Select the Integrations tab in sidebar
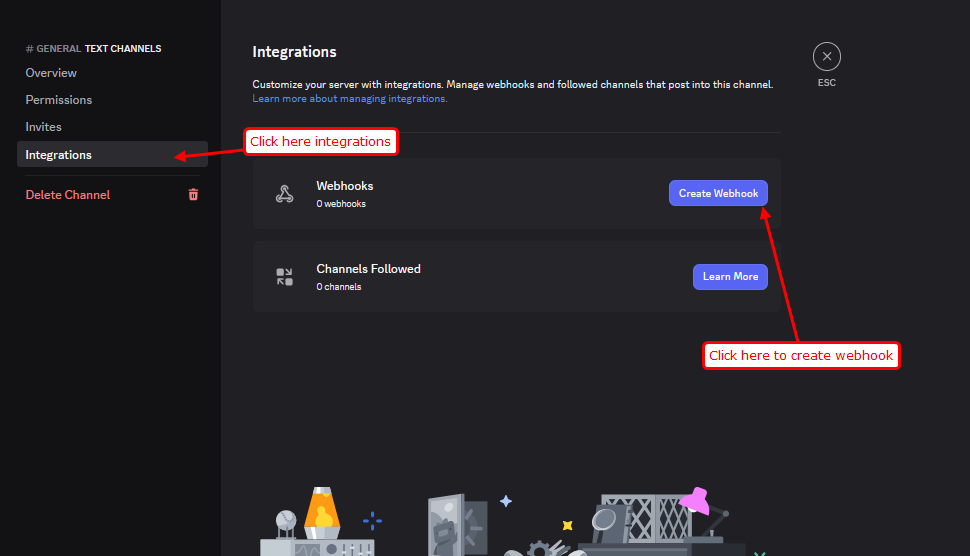Image resolution: width=970 pixels, height=556 pixels. point(112,155)
